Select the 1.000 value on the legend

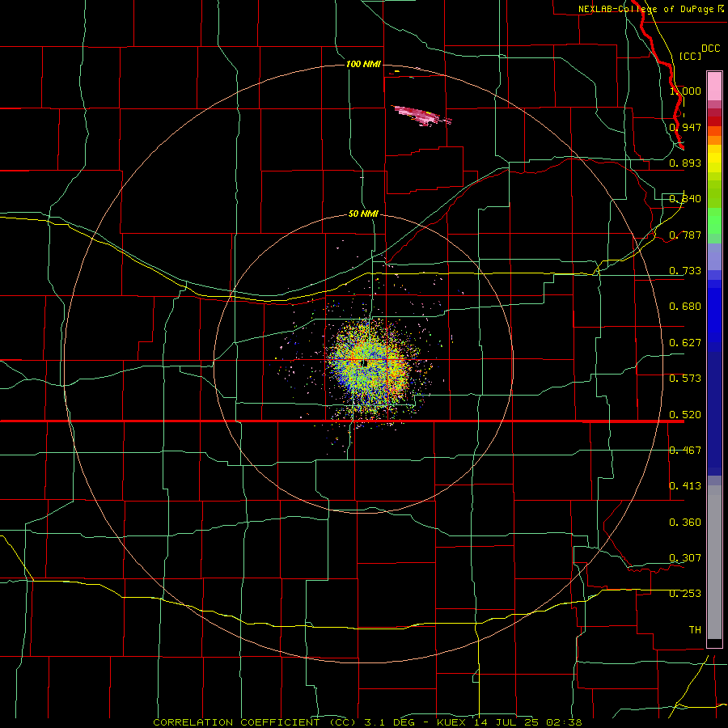685,91
